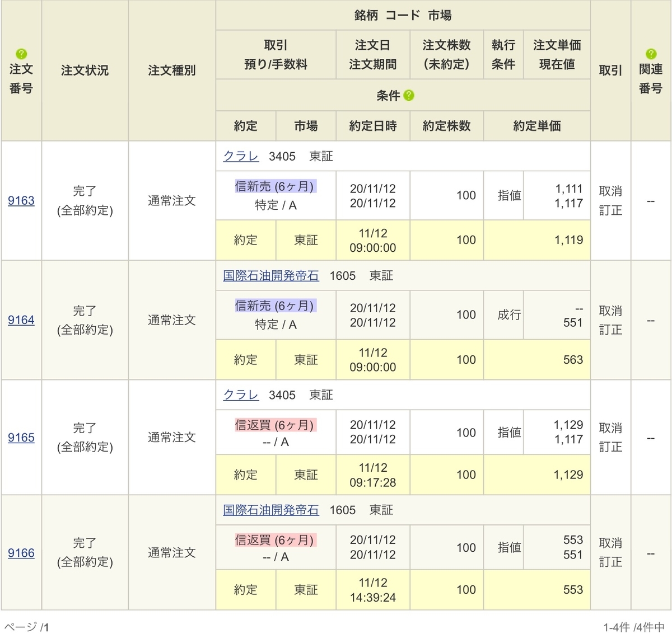Click the 銘柄 コード 市場 header

[403, 16]
